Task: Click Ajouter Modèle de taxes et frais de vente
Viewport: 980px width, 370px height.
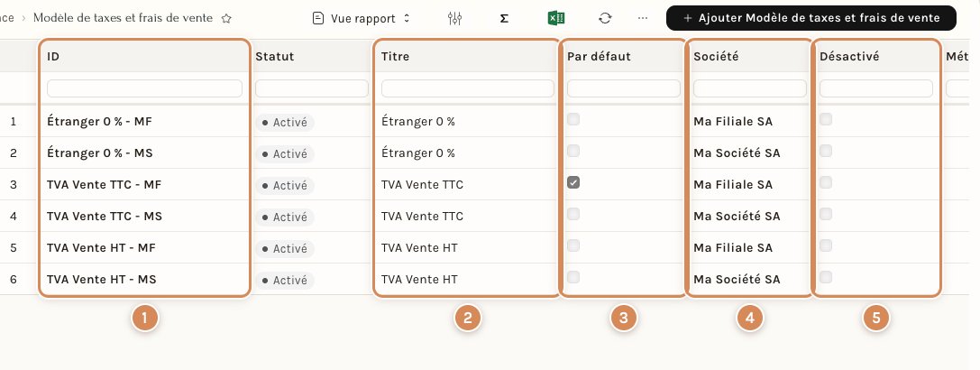Action: click(x=811, y=18)
